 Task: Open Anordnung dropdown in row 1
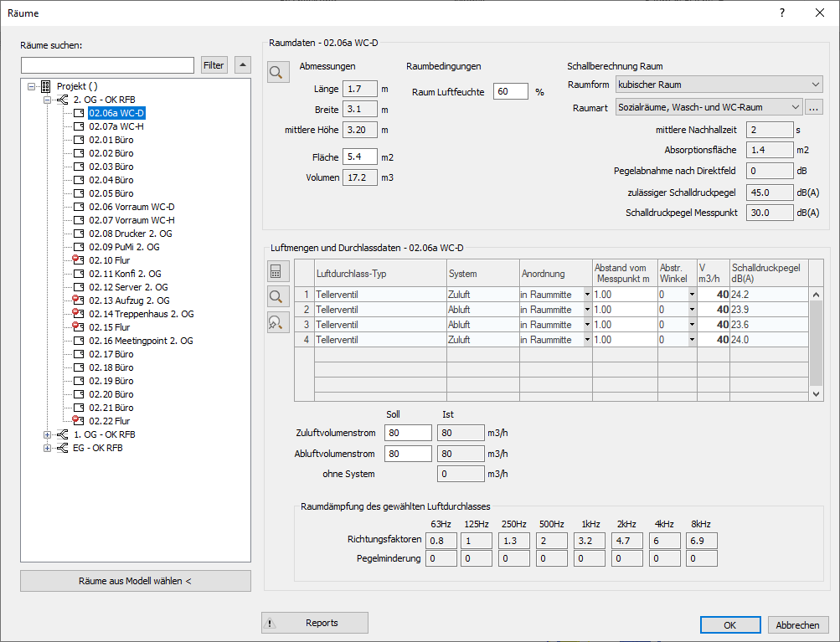coord(587,295)
